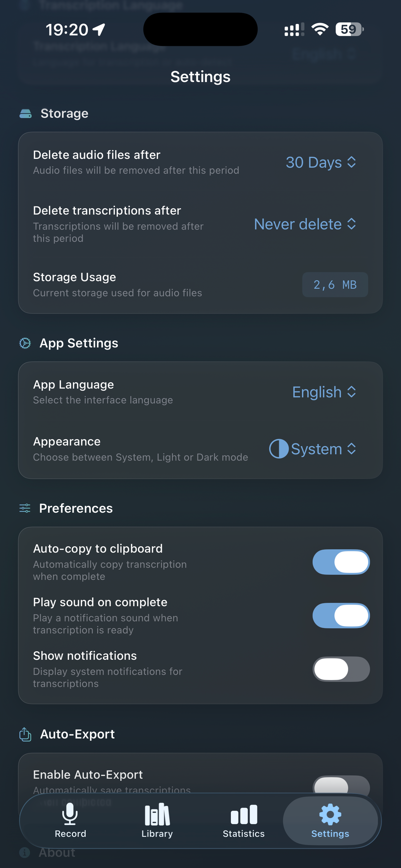Tap the Settings gear icon
The width and height of the screenshot is (401, 868).
pyautogui.click(x=330, y=814)
